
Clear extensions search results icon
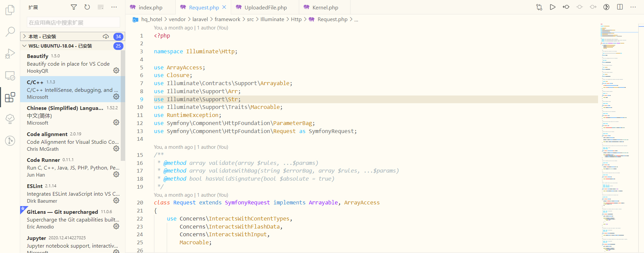click(101, 7)
